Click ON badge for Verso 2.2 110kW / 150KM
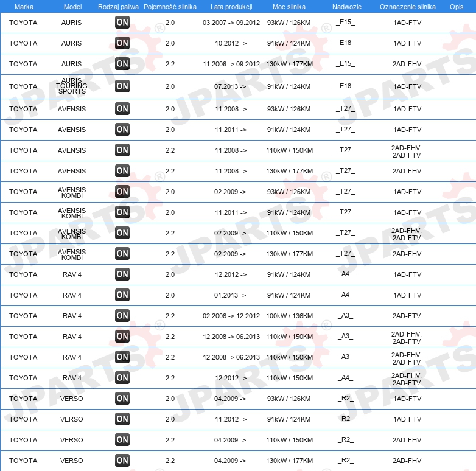The image size is (476, 471). click(122, 440)
